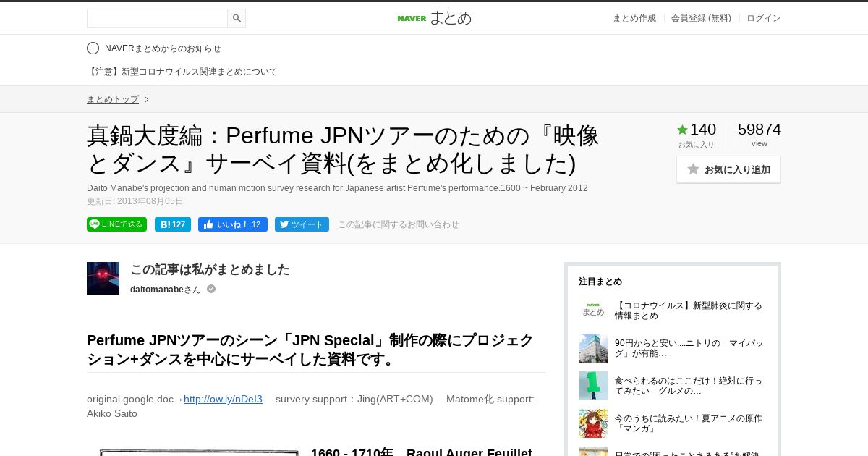Focus the search input field
The image size is (868, 456).
(x=158, y=18)
